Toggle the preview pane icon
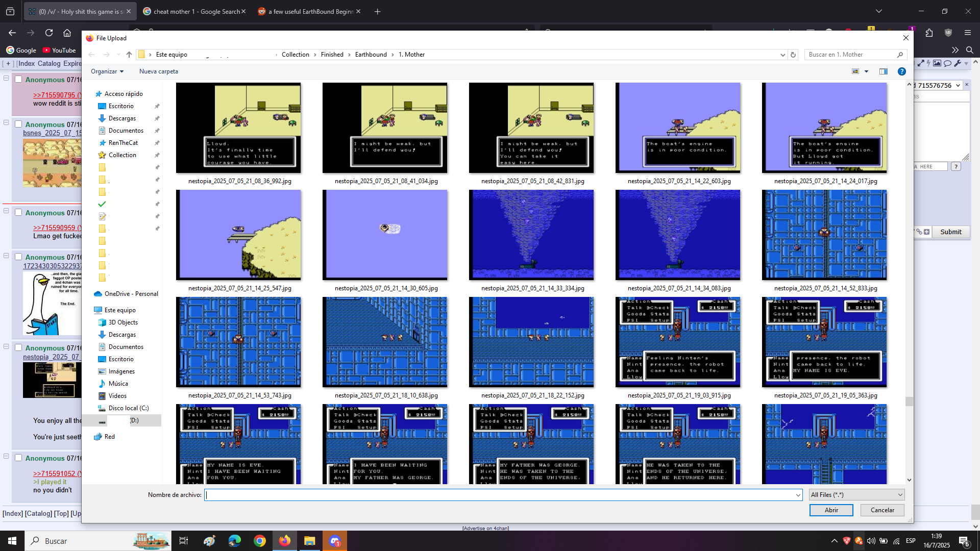 pyautogui.click(x=884, y=71)
